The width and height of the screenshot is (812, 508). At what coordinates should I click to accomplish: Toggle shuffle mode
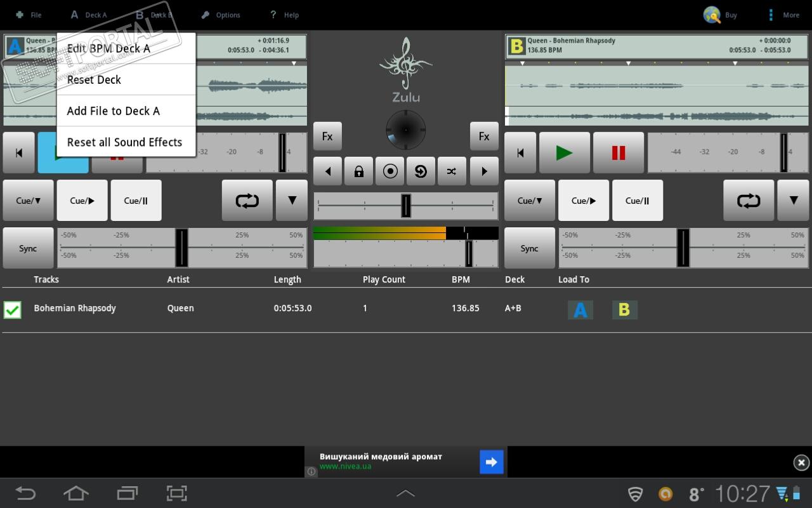click(x=452, y=171)
